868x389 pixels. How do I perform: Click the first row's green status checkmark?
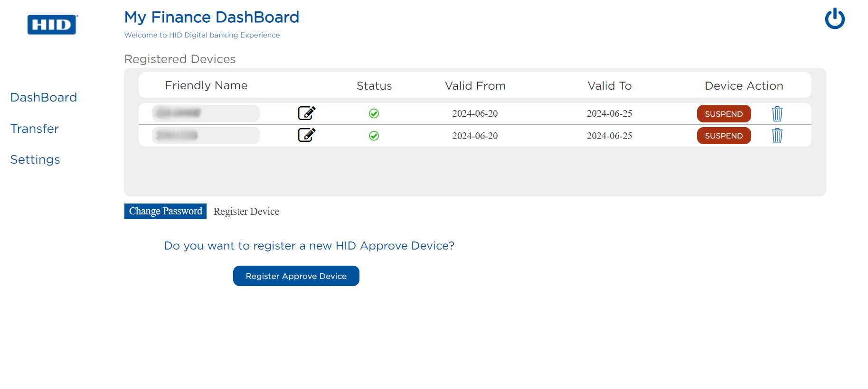click(x=374, y=113)
